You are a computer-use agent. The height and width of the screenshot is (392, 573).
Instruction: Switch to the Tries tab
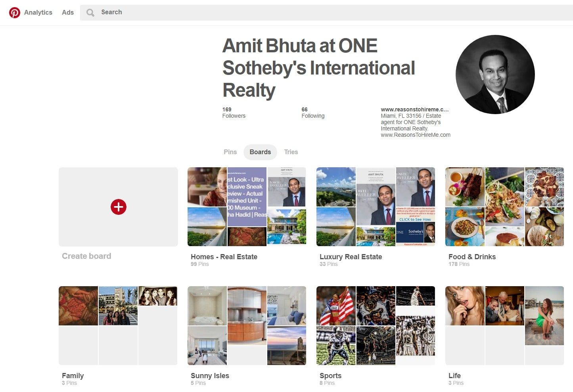click(291, 152)
